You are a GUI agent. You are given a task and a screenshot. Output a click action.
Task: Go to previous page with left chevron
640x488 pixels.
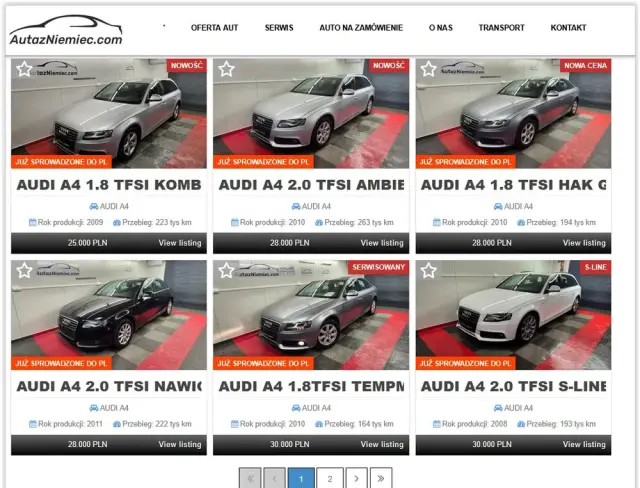point(274,478)
